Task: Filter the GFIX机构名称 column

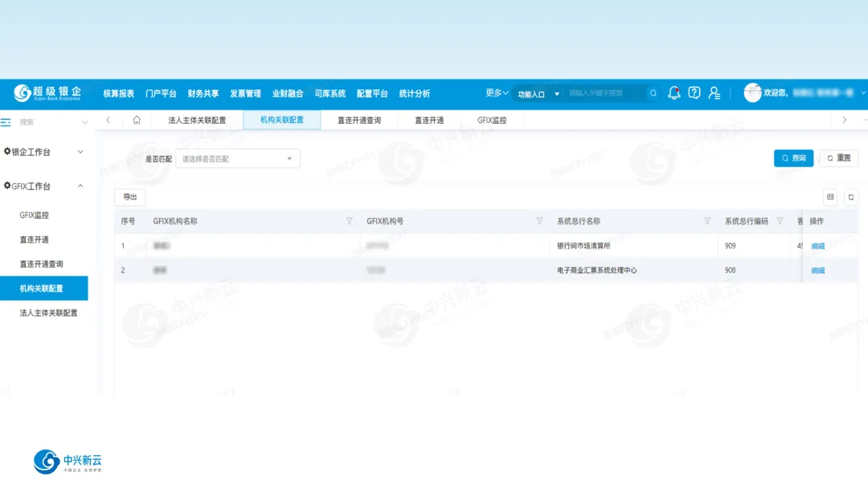Action: point(350,221)
